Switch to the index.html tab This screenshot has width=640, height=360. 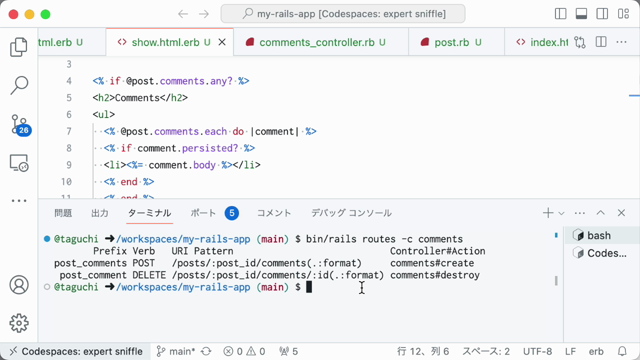pyautogui.click(x=542, y=42)
